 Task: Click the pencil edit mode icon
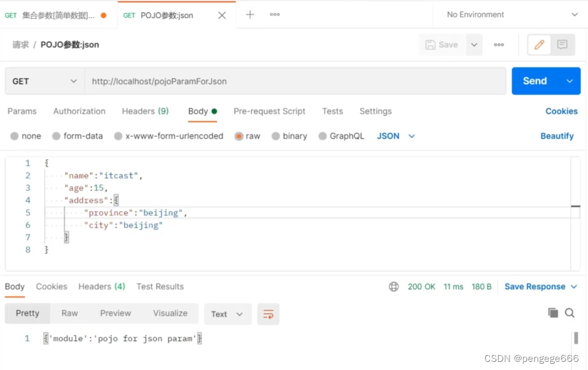tap(539, 45)
